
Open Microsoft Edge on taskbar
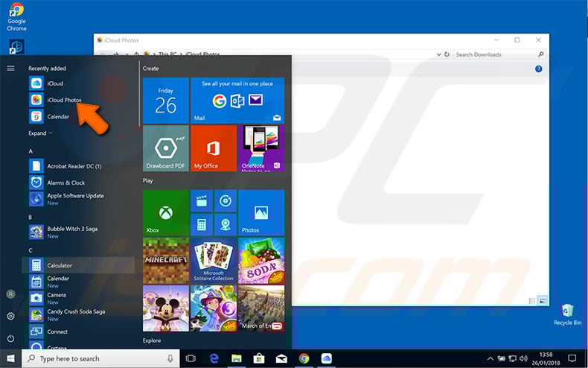214,358
